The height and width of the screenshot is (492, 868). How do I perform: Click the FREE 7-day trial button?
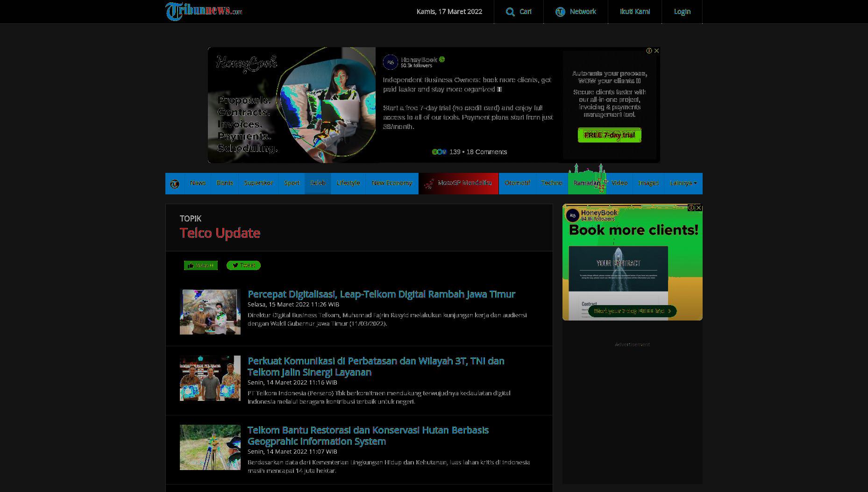click(x=610, y=135)
